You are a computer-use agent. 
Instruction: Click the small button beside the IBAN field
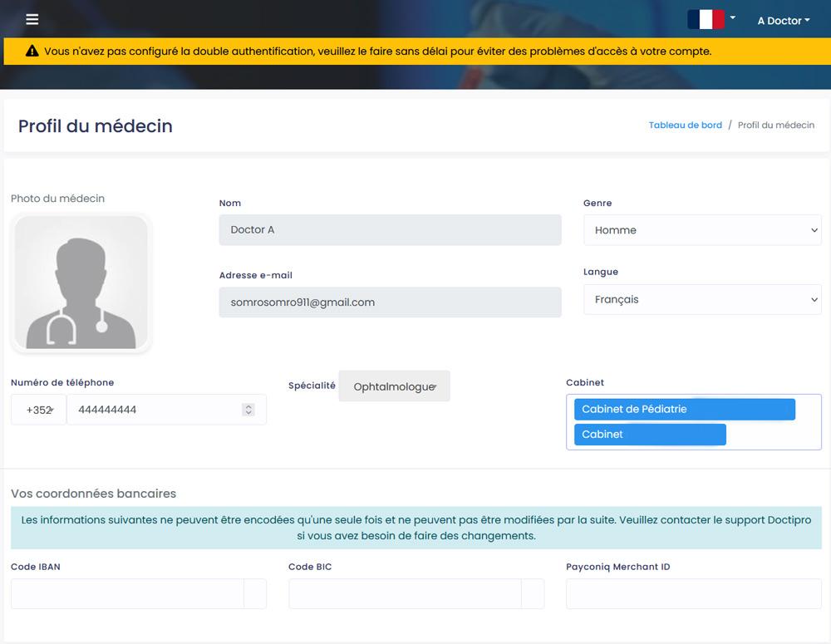pos(257,593)
